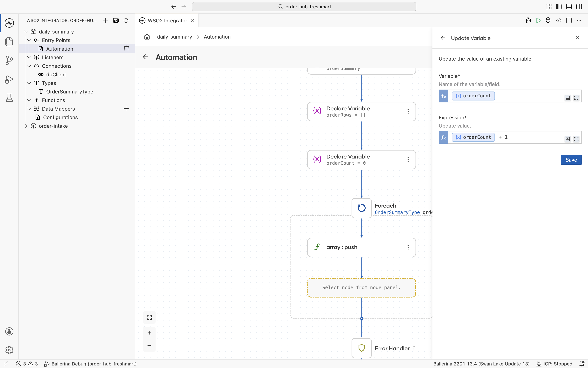
Task: Click the overview icon next to refresh
Action: pos(116,20)
